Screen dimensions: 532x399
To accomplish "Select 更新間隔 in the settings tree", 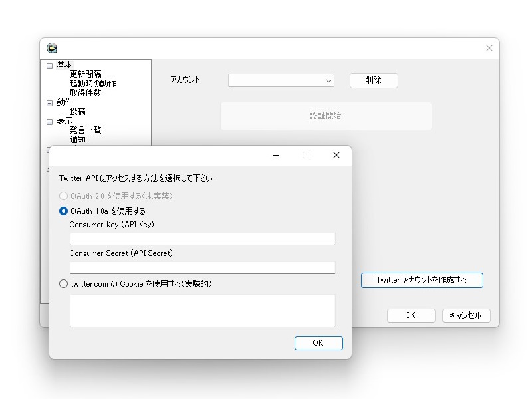I will [x=86, y=74].
